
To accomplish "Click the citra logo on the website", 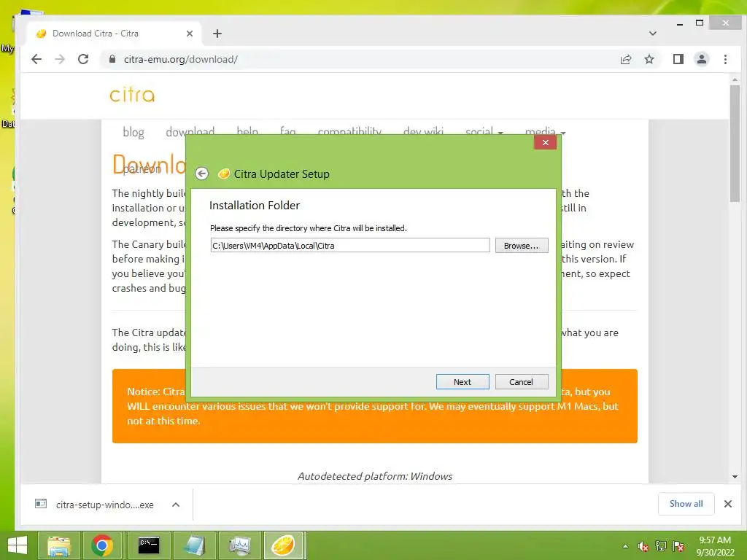I will tap(133, 95).
